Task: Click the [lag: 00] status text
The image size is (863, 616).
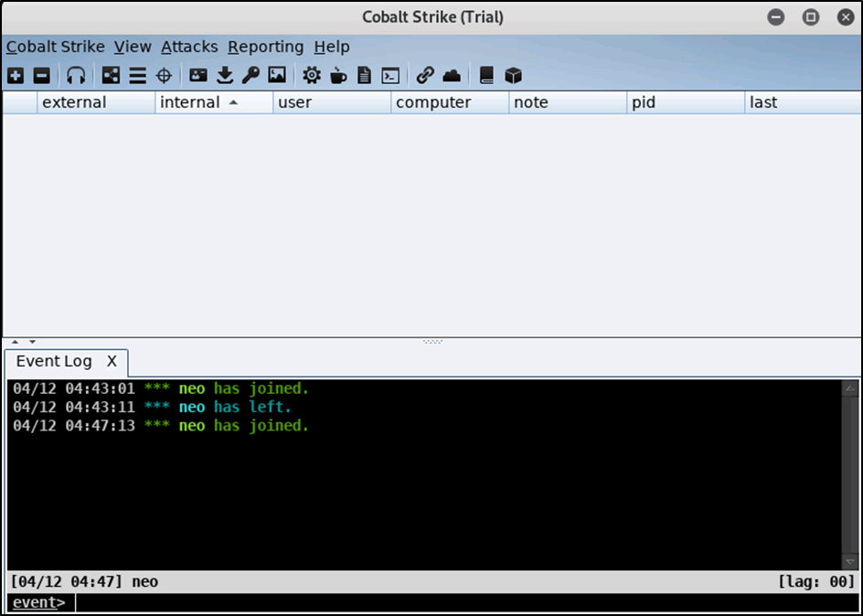Action: [815, 582]
